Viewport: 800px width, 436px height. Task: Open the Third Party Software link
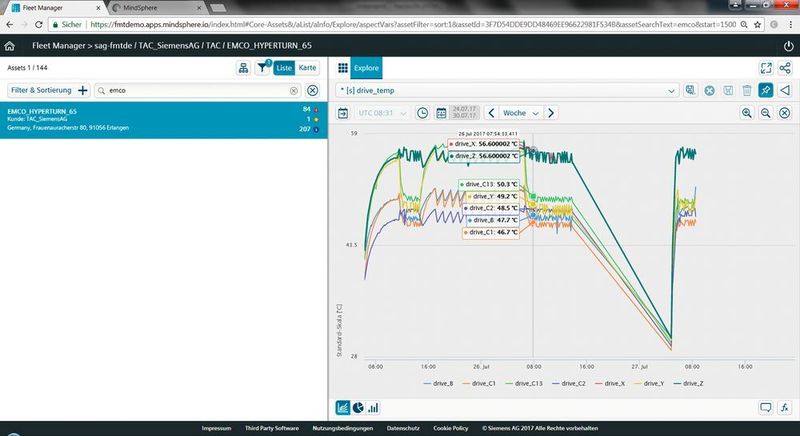coord(271,428)
